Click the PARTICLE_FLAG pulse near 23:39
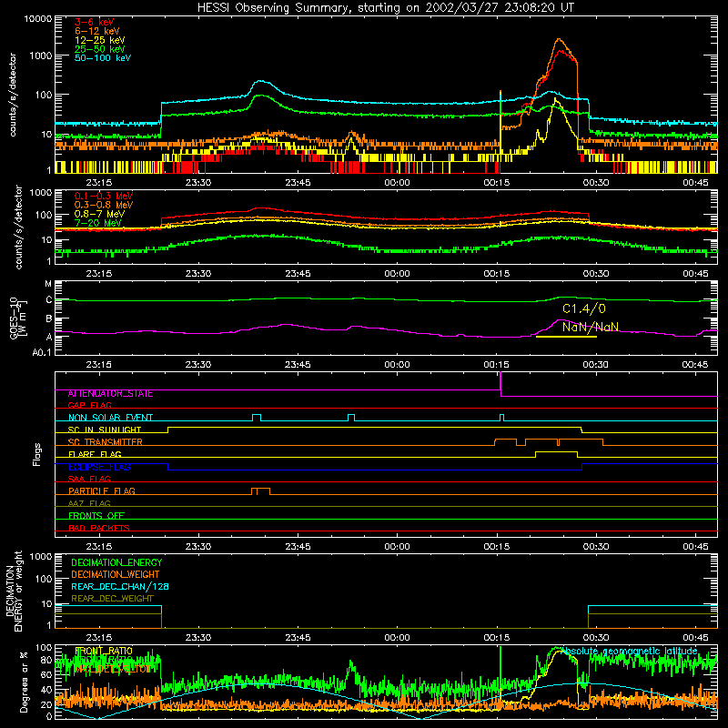 click(x=260, y=491)
